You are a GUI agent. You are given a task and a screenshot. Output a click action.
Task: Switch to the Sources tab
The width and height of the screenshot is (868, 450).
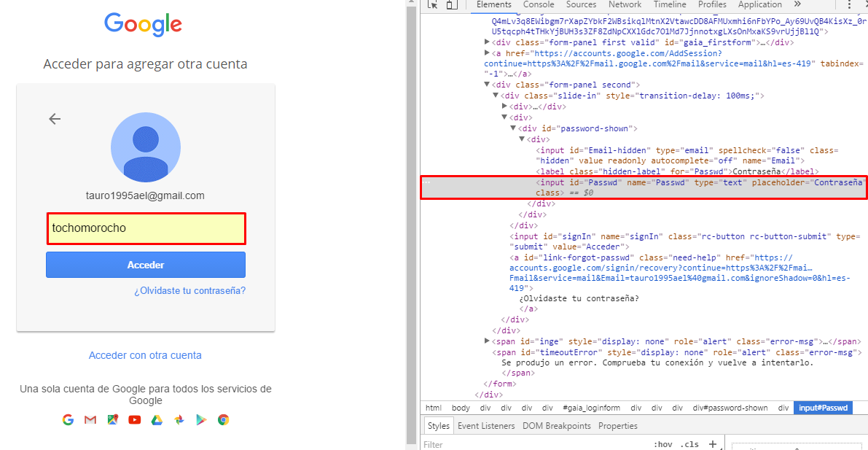[x=582, y=4]
